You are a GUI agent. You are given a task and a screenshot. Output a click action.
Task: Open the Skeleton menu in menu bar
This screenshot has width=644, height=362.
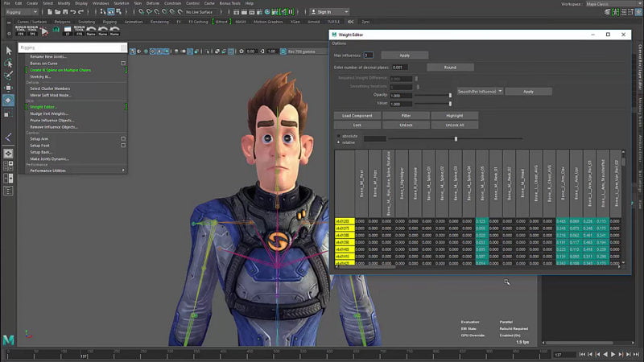click(x=122, y=3)
